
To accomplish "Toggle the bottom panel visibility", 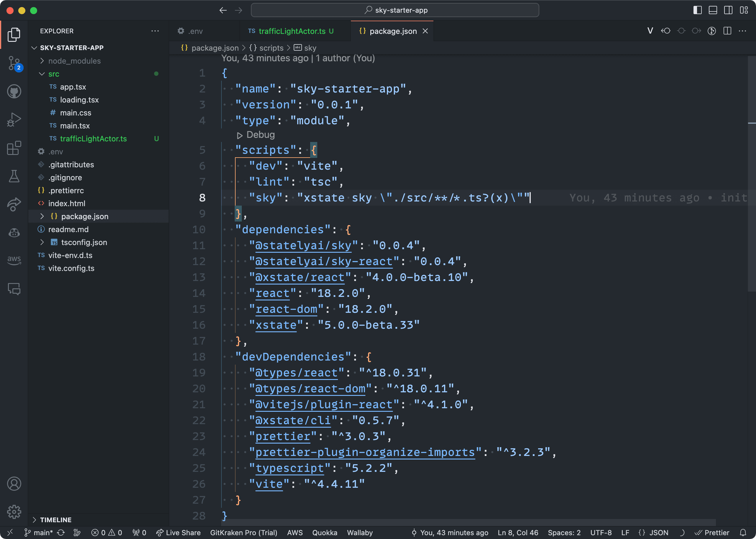I will pos(712,10).
